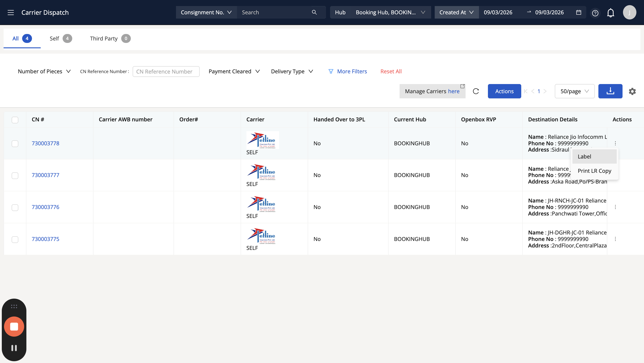Screen dimensions: 644x363
Task: Click the help question mark icon
Action: tap(595, 13)
